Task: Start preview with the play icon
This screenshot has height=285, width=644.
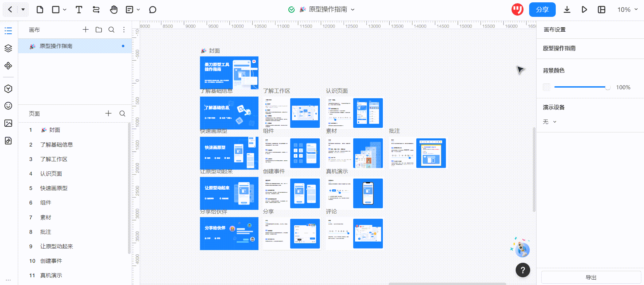Action: [584, 9]
